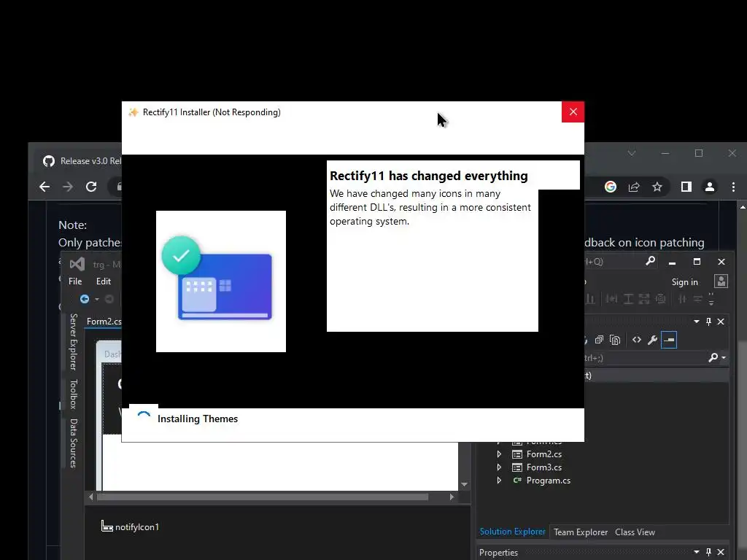Click the designer vertical scrollbar down arrow
Image resolution: width=747 pixels, height=560 pixels.
pos(465,485)
